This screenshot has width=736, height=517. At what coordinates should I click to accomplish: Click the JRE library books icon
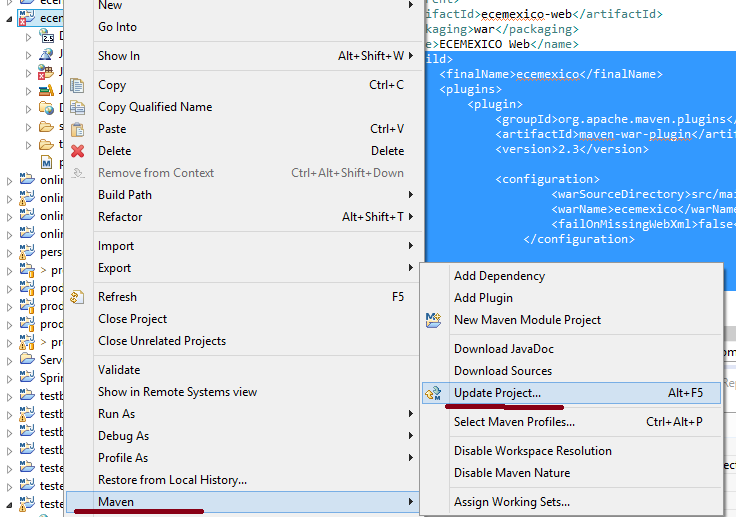[46, 90]
